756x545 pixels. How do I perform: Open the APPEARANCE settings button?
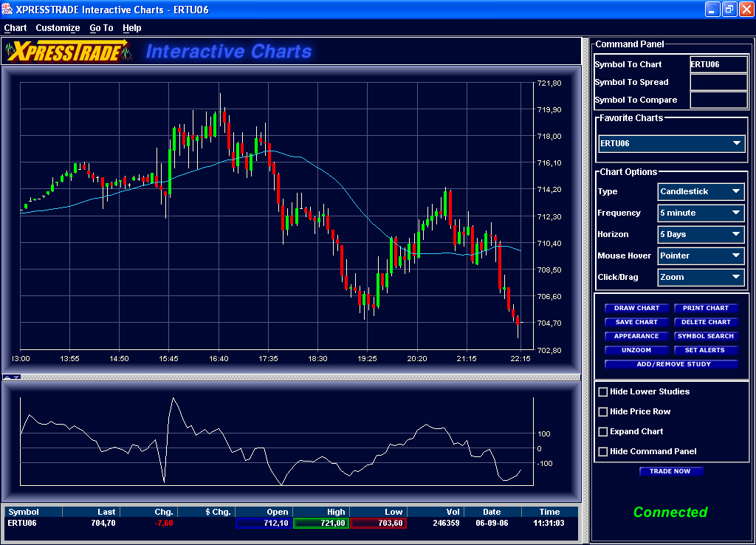click(x=636, y=336)
